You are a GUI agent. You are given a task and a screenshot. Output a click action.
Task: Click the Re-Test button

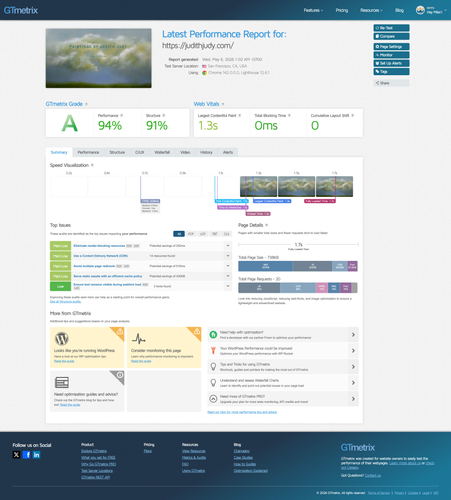391,28
